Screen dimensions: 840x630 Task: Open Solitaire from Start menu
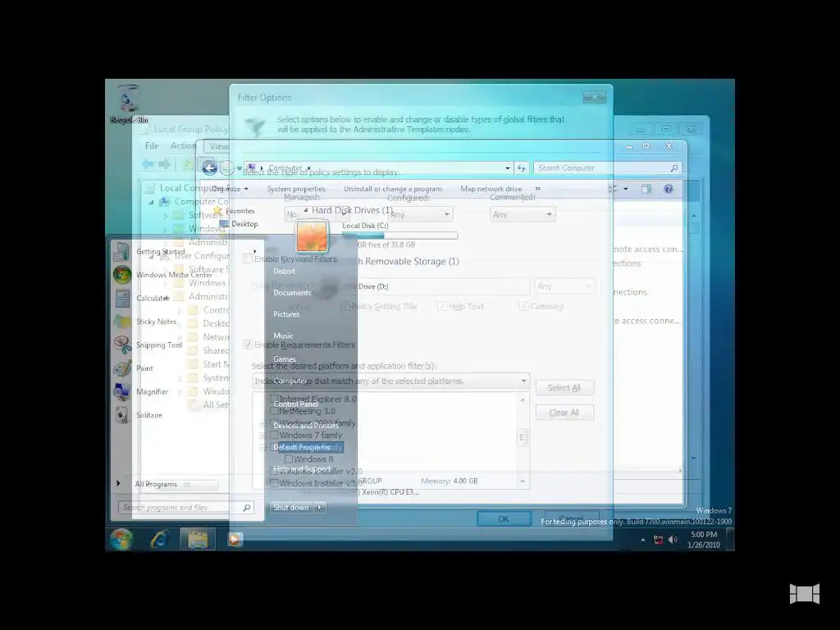(149, 415)
